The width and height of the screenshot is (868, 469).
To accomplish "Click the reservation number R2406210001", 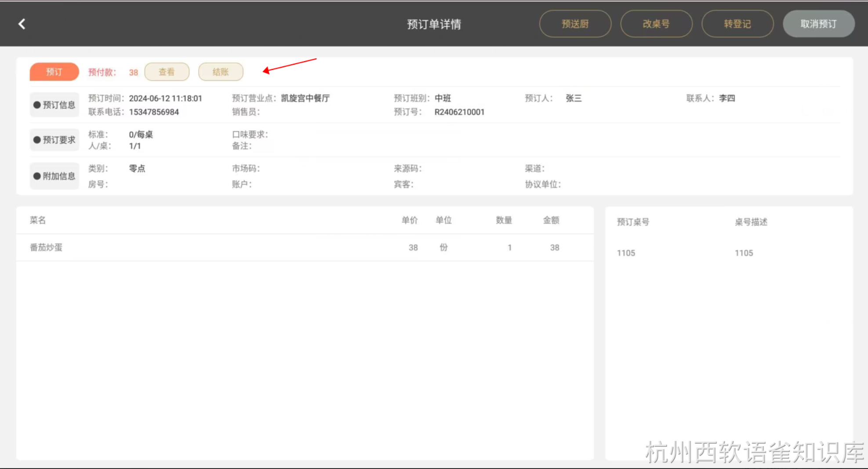I will point(459,112).
